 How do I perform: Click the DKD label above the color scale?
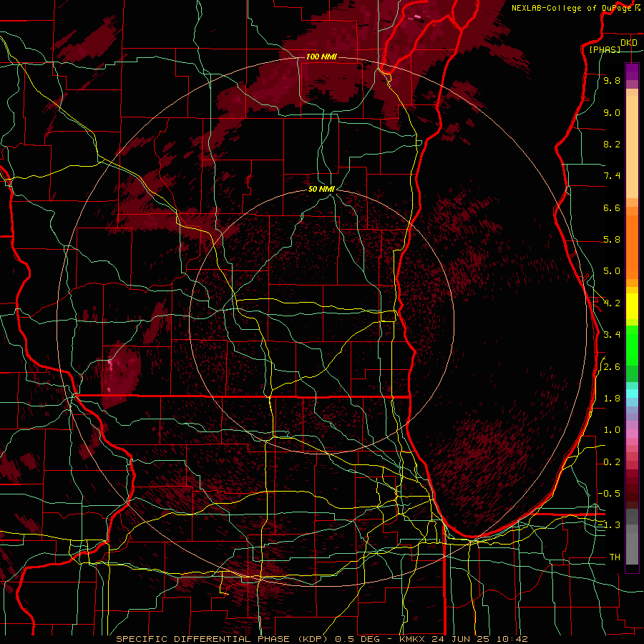pos(629,43)
